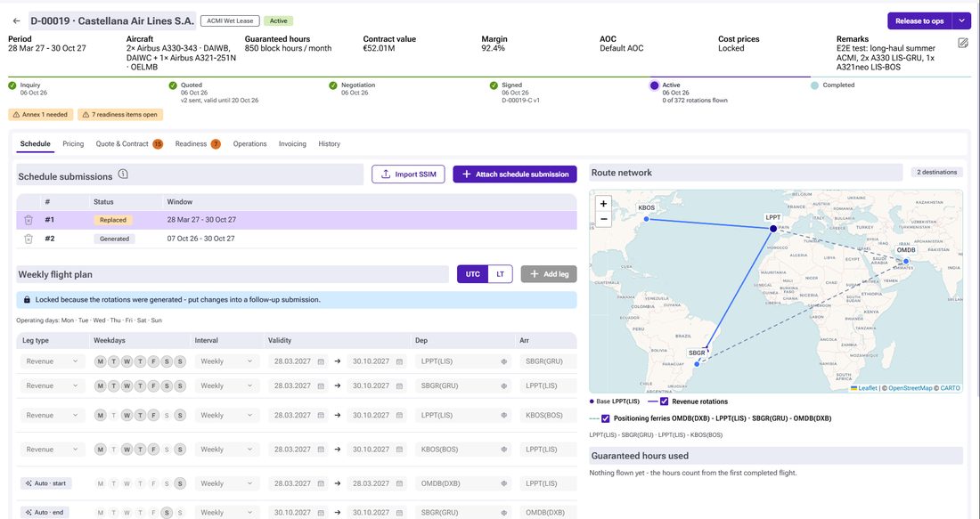Click airport picker icon in KBOS(BOS) Dep field

503,449
